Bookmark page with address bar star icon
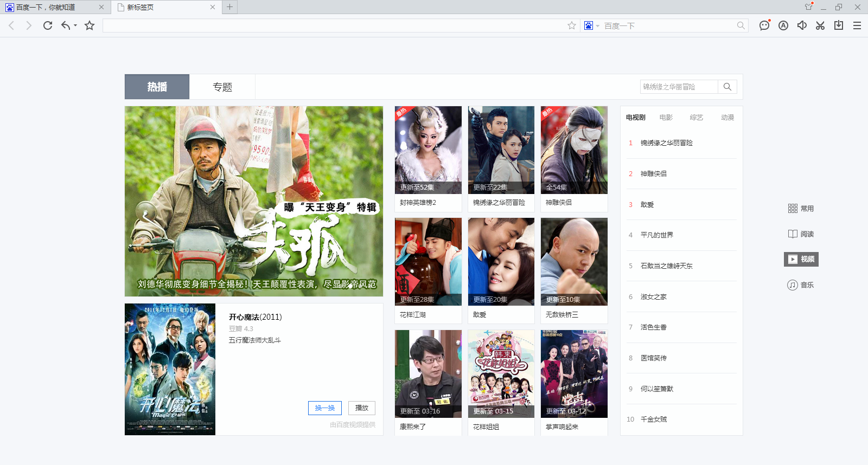The image size is (868, 465). pos(572,25)
